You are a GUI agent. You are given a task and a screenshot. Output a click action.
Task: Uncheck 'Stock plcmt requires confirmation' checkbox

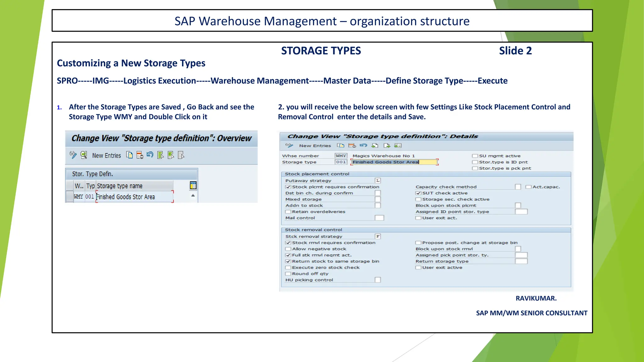[x=288, y=187]
